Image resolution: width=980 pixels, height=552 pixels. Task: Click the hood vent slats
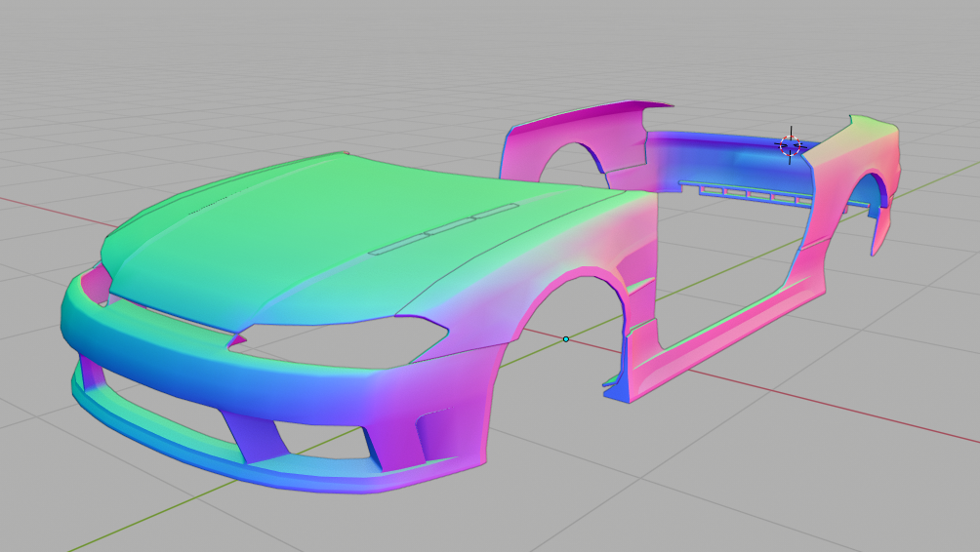tap(444, 229)
